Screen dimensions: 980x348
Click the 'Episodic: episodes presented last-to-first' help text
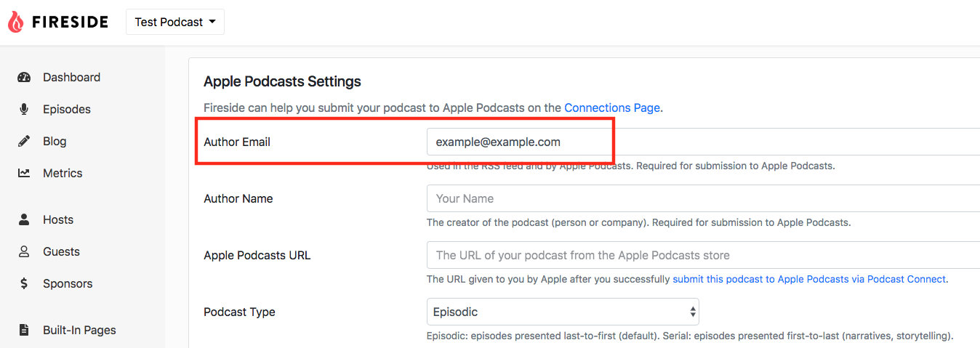tap(689, 336)
